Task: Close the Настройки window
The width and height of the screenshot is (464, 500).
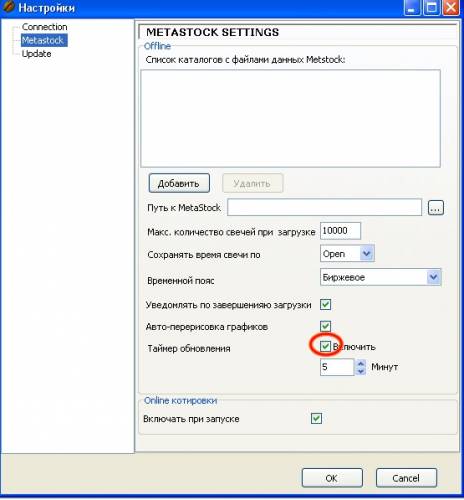Action: [451, 7]
